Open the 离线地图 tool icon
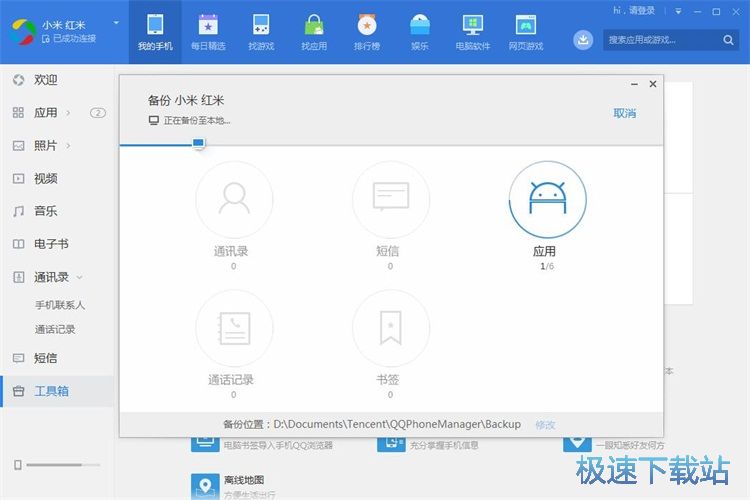The image size is (750, 500). click(205, 486)
